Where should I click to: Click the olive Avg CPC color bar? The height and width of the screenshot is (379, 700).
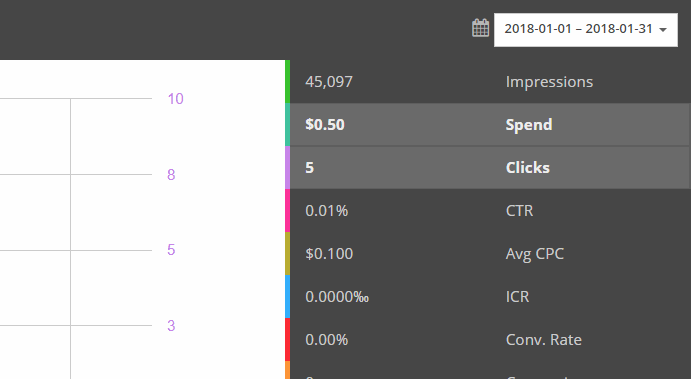pyautogui.click(x=288, y=254)
